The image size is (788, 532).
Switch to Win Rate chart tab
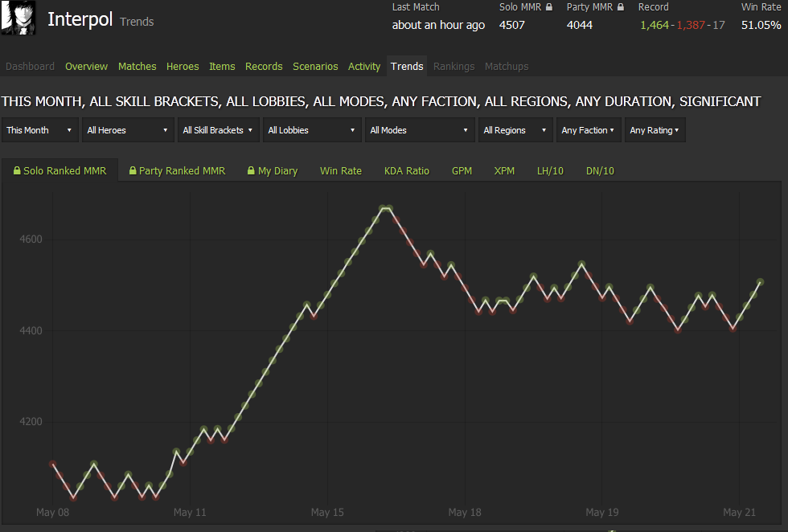341,171
